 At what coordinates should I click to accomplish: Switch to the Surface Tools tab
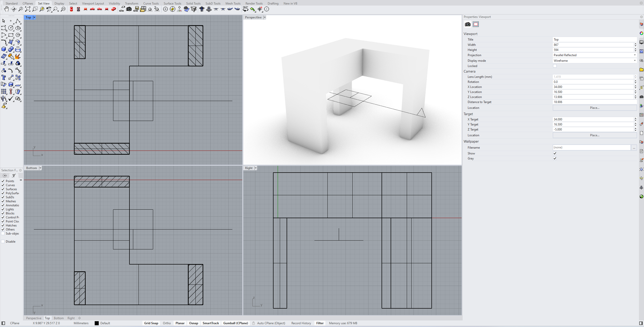coord(172,3)
